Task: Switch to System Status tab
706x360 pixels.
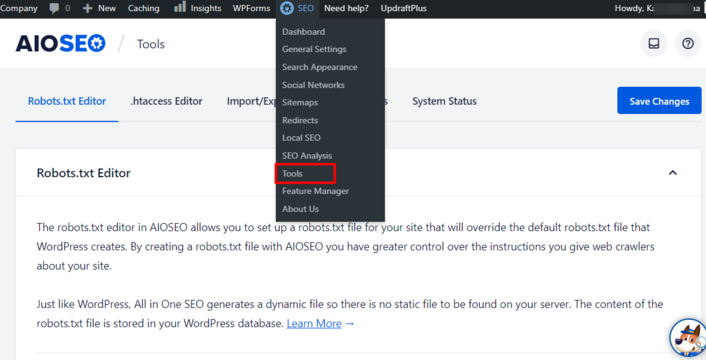Action: tap(444, 101)
